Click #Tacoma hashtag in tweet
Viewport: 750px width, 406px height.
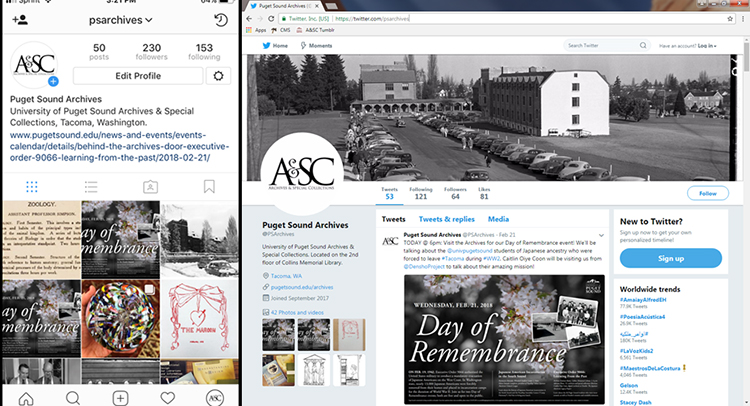pos(452,258)
